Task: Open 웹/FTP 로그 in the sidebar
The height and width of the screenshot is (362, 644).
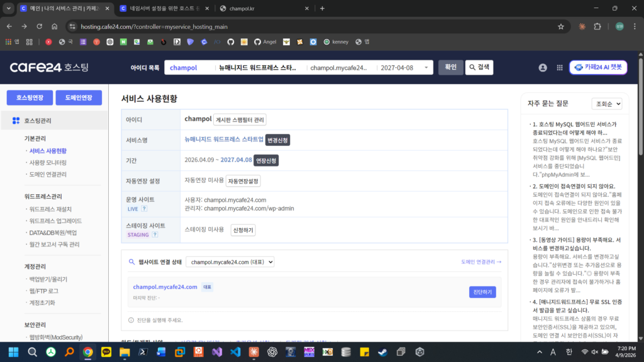Action: 43,290
